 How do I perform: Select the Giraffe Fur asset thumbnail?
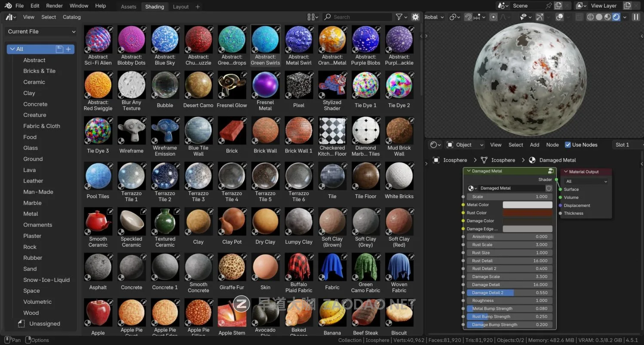point(232,266)
